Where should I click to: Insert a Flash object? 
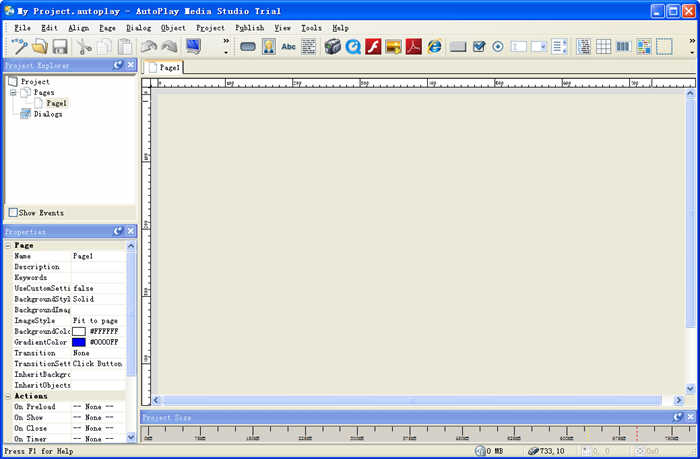[x=373, y=46]
